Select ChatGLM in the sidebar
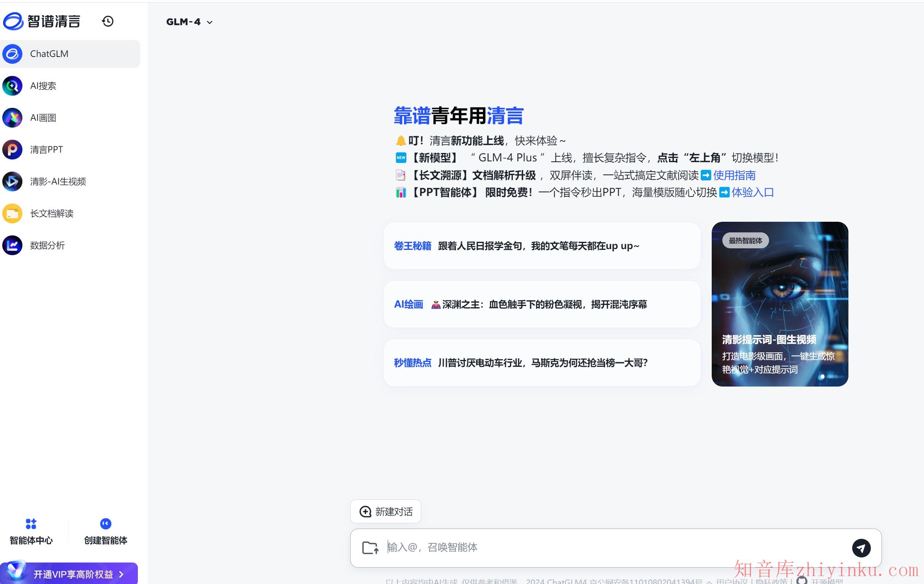The width and height of the screenshot is (924, 584). point(49,54)
